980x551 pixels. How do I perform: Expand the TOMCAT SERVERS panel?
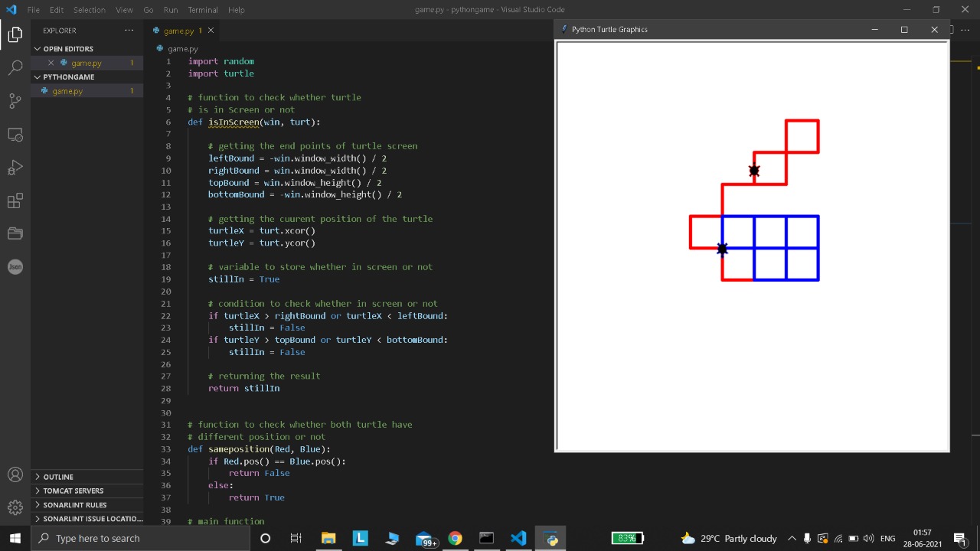pyautogui.click(x=73, y=491)
